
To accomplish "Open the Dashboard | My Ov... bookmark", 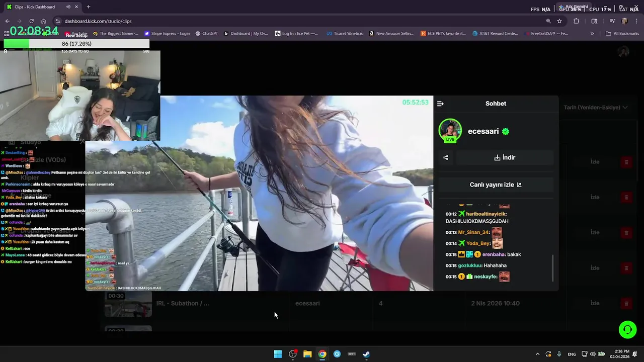I will (246, 34).
